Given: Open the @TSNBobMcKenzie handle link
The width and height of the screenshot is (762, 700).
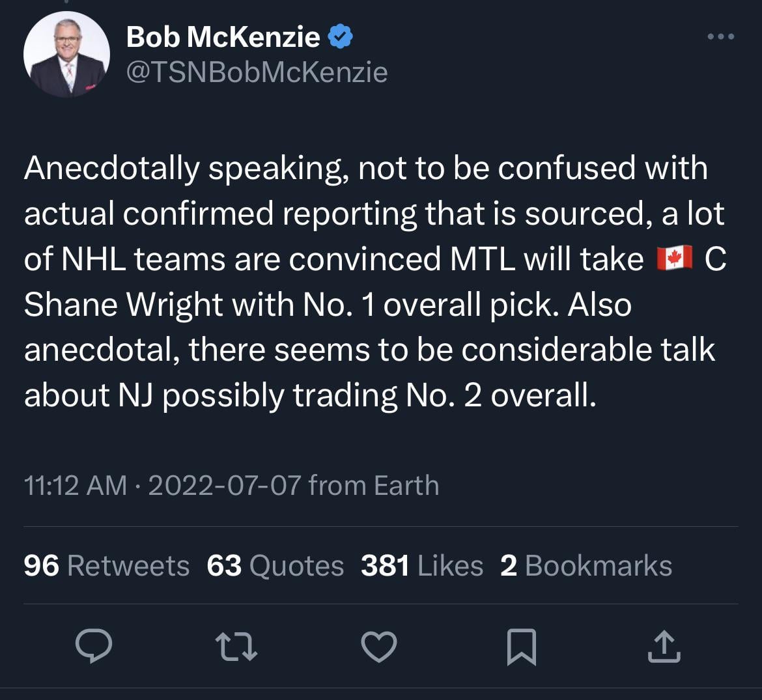Looking at the screenshot, I should (x=257, y=72).
